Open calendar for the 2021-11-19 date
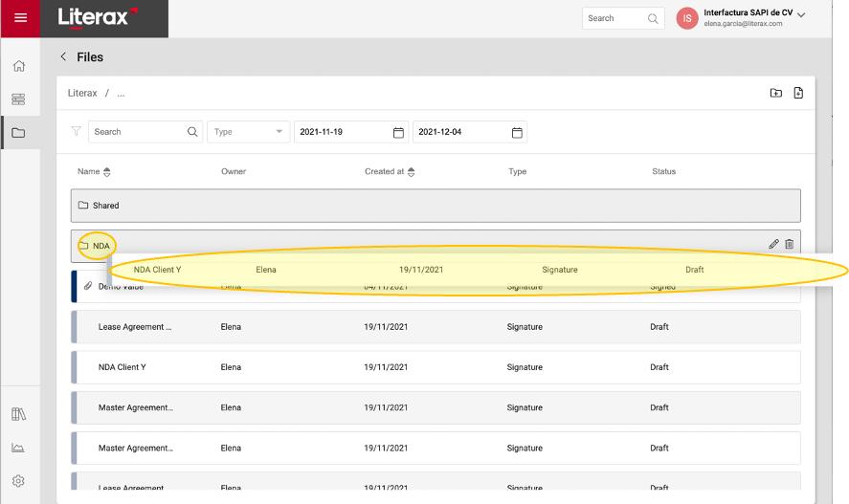This screenshot has width=849, height=504. pyautogui.click(x=398, y=133)
